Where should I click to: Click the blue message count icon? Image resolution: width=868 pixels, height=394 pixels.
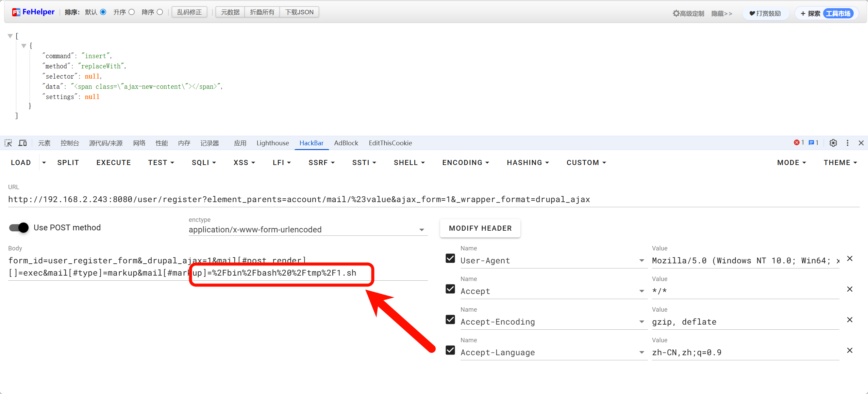tap(811, 143)
